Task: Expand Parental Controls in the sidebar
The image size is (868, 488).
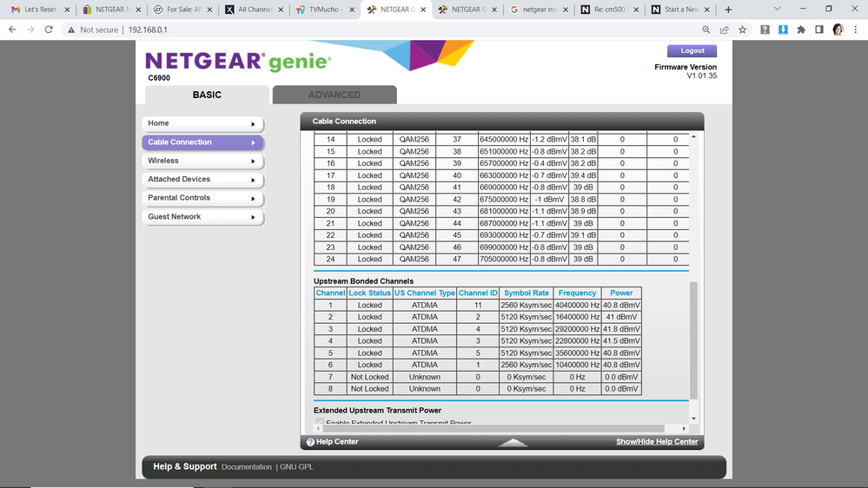Action: click(x=202, y=198)
